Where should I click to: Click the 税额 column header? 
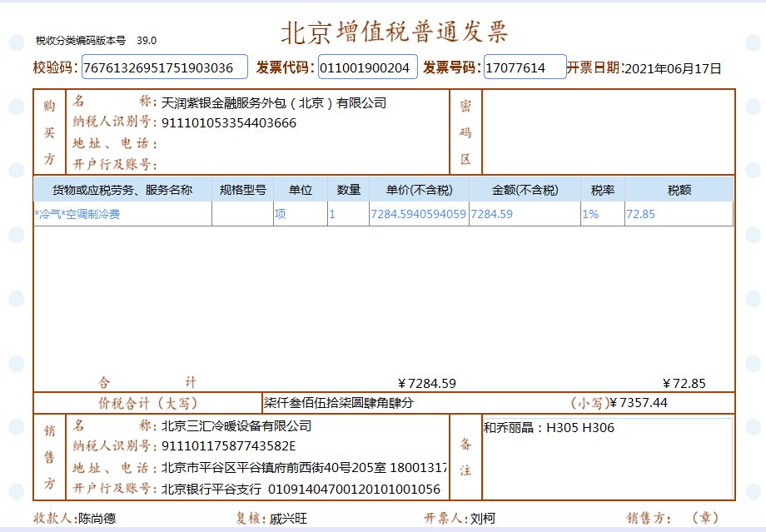tap(679, 190)
